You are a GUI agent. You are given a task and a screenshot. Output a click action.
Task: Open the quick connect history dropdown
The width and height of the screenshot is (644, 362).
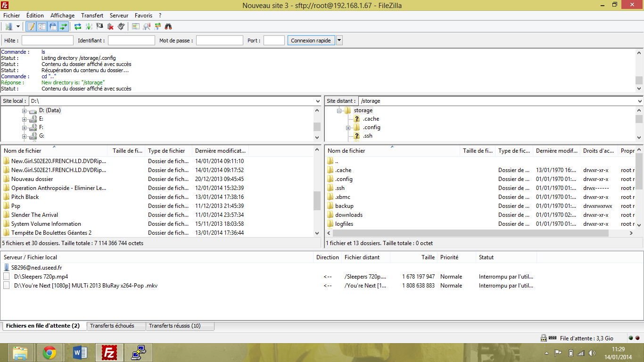click(x=339, y=41)
